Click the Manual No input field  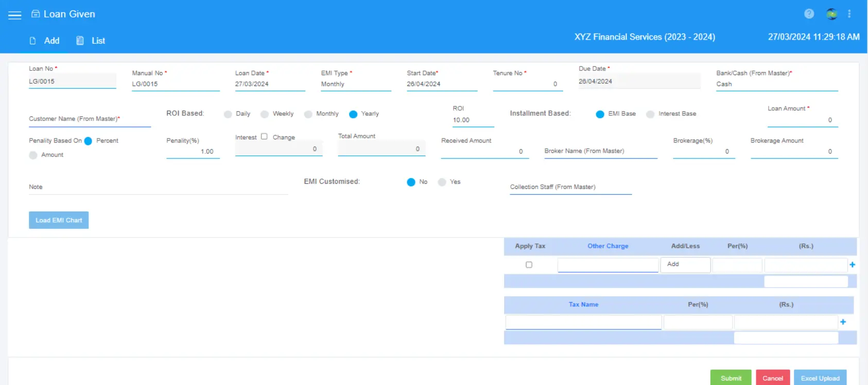click(176, 84)
